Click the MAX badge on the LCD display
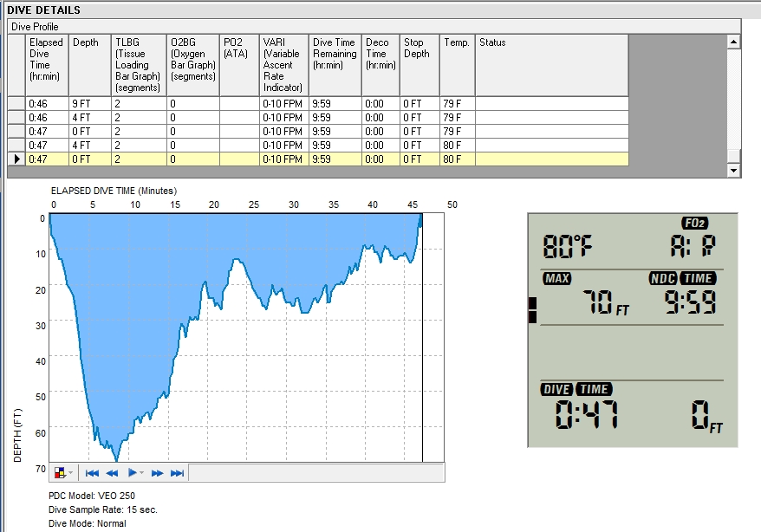Image resolution: width=761 pixels, height=532 pixels. click(556, 278)
